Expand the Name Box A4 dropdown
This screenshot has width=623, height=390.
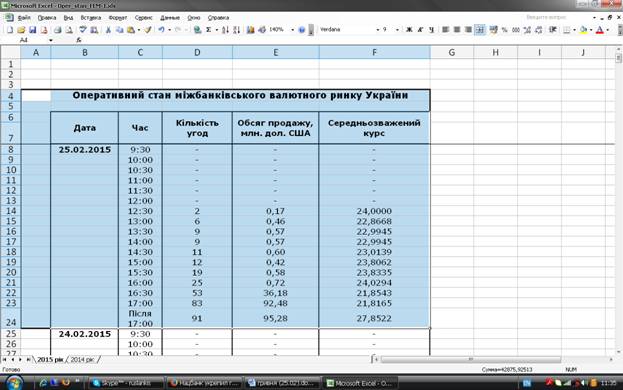point(50,40)
